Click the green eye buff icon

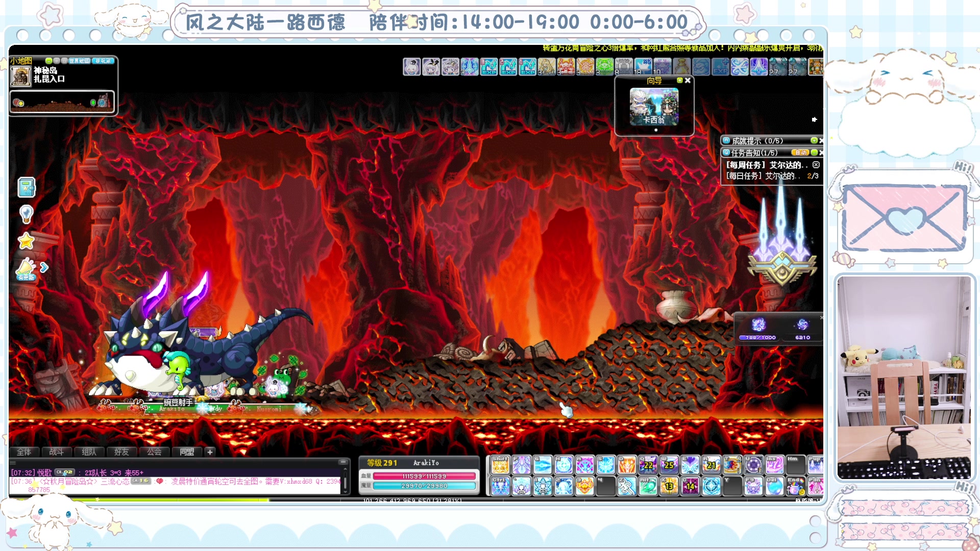pos(605,66)
